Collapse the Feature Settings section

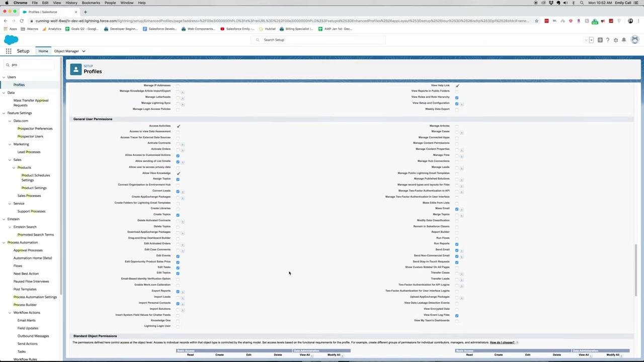[x=4, y=113]
